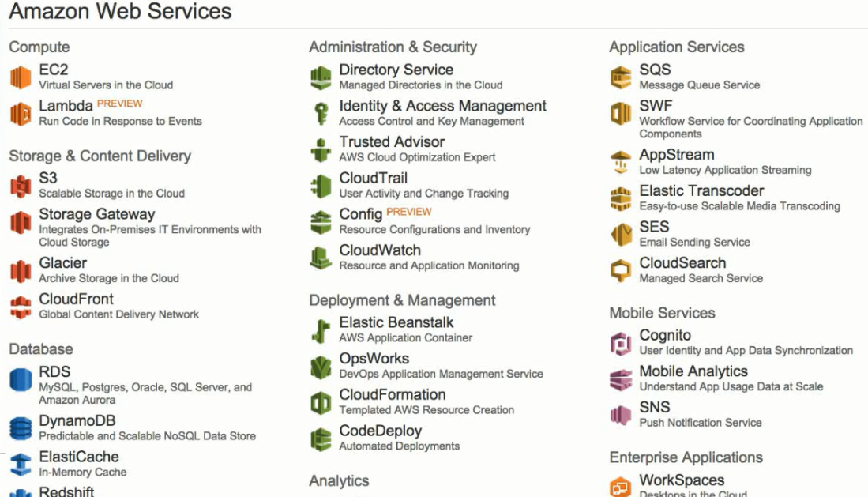Click the blue RDS database icon

[x=21, y=379]
